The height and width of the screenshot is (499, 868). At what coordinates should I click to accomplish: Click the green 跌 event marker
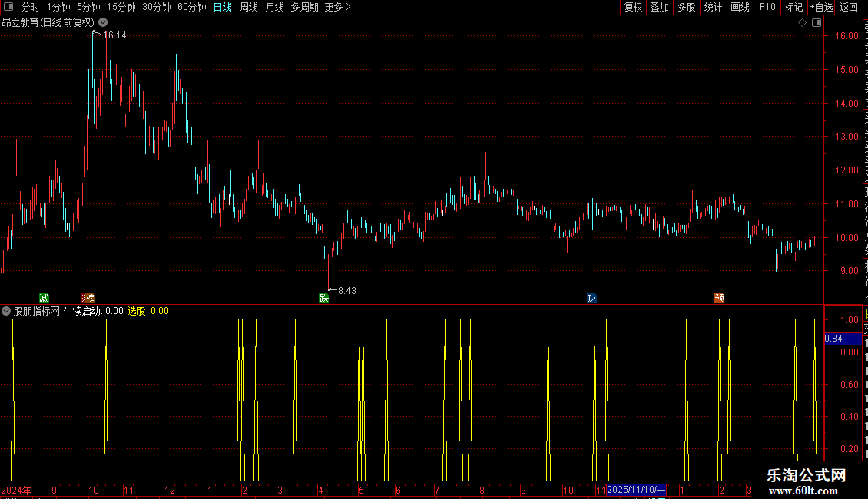pos(324,298)
